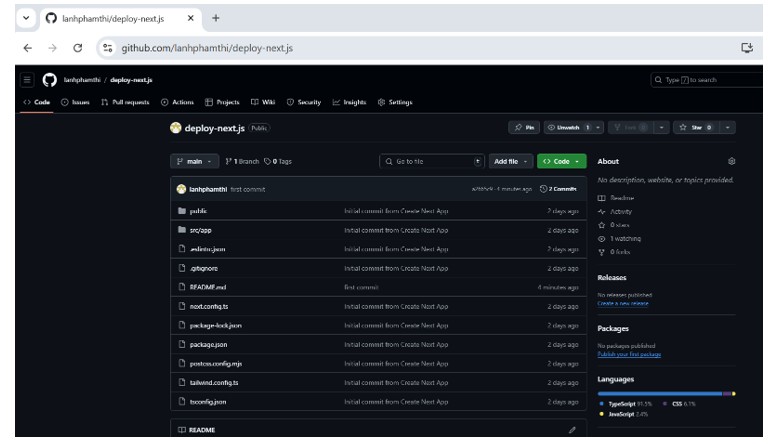Open the Actions tab
This screenshot has height=444, width=775.
(177, 102)
